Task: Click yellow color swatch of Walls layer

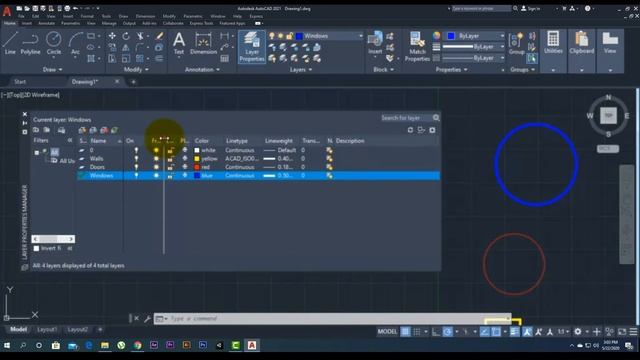Action: (x=197, y=159)
